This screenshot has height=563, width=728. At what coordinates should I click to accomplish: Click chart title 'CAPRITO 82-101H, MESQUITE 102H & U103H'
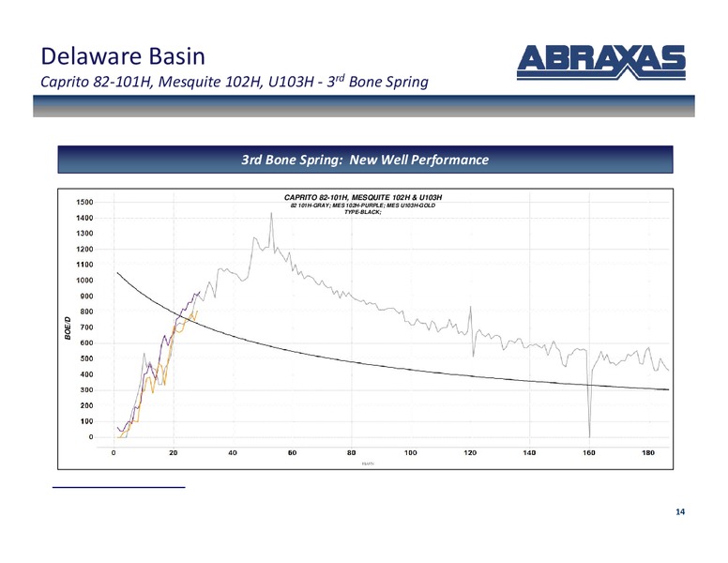(363, 197)
